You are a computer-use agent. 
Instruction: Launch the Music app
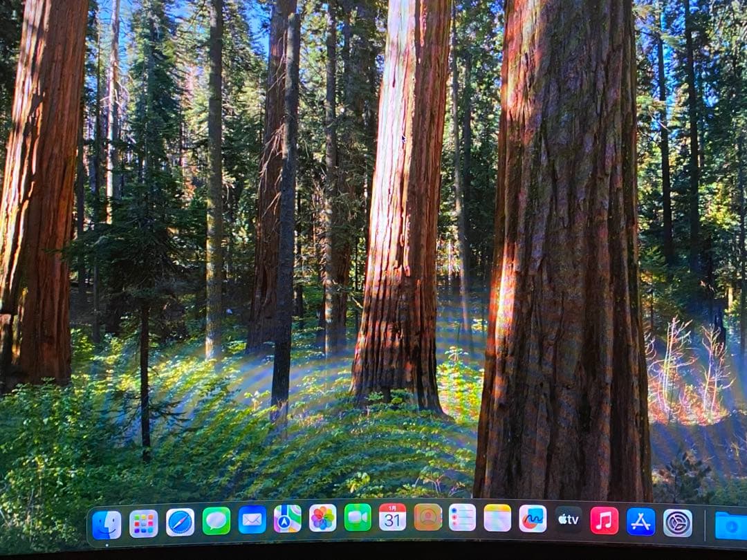point(605,521)
